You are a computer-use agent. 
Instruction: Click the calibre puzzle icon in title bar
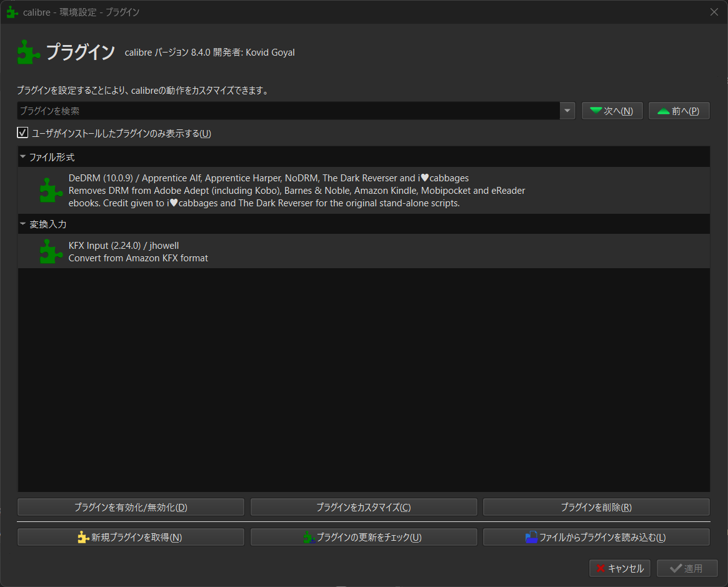coord(12,11)
